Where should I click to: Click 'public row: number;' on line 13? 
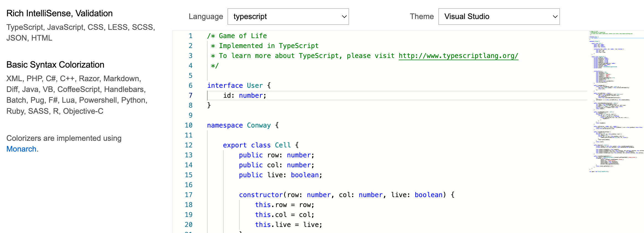pyautogui.click(x=277, y=155)
